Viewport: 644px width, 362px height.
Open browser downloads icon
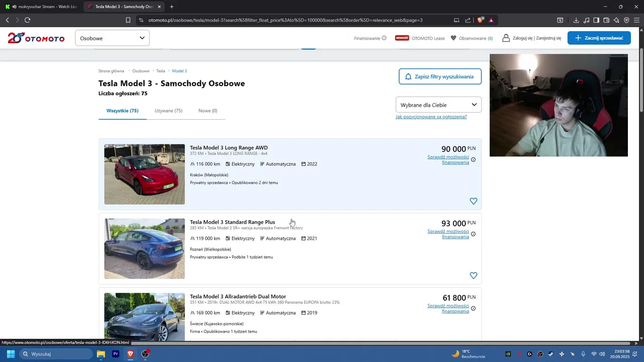tap(576, 20)
